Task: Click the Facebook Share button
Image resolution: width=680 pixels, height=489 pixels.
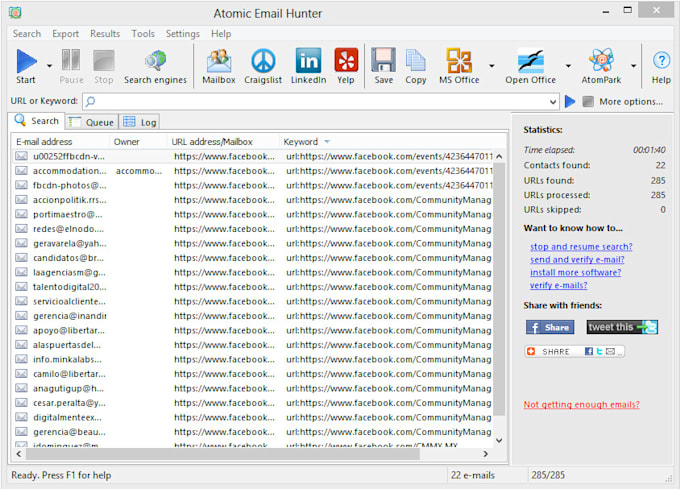Action: (549, 327)
